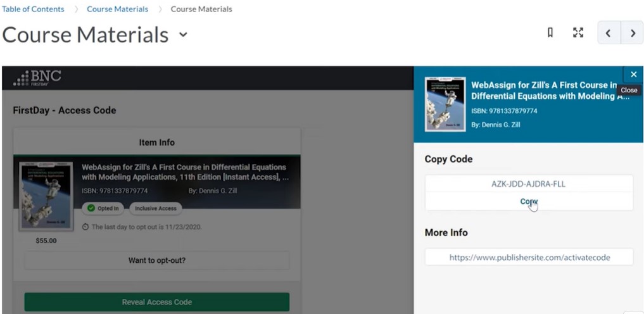Open fullscreen view icon
Screen dimensions: 644x314
click(578, 33)
